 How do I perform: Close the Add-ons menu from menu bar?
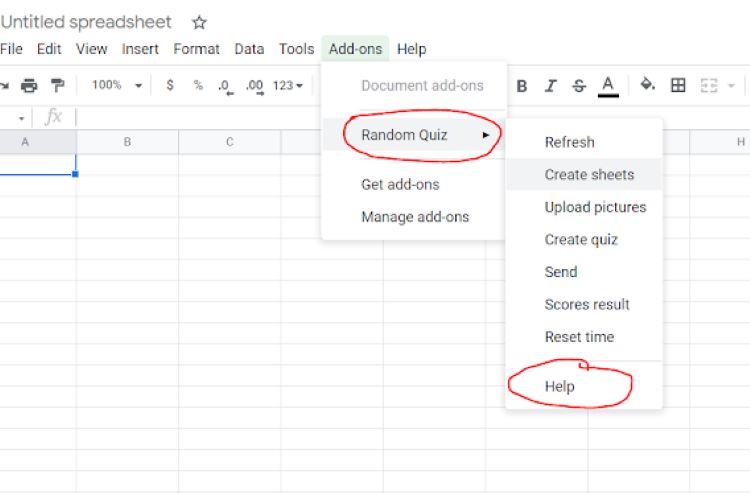coord(355,49)
